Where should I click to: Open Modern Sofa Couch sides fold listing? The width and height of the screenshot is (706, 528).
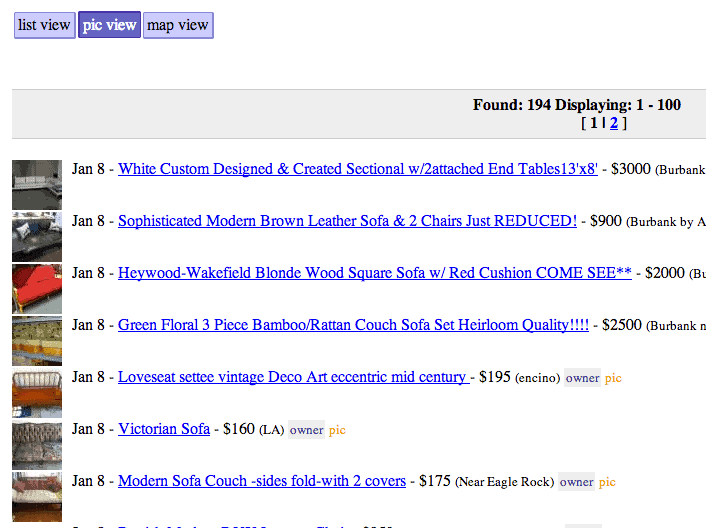pos(262,481)
